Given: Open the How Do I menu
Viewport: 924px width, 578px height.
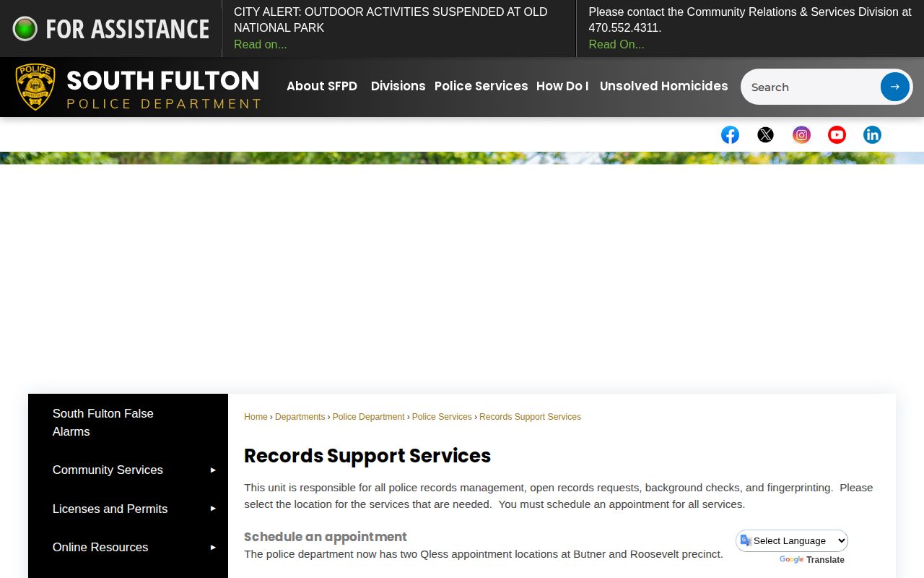Looking at the screenshot, I should click(562, 86).
